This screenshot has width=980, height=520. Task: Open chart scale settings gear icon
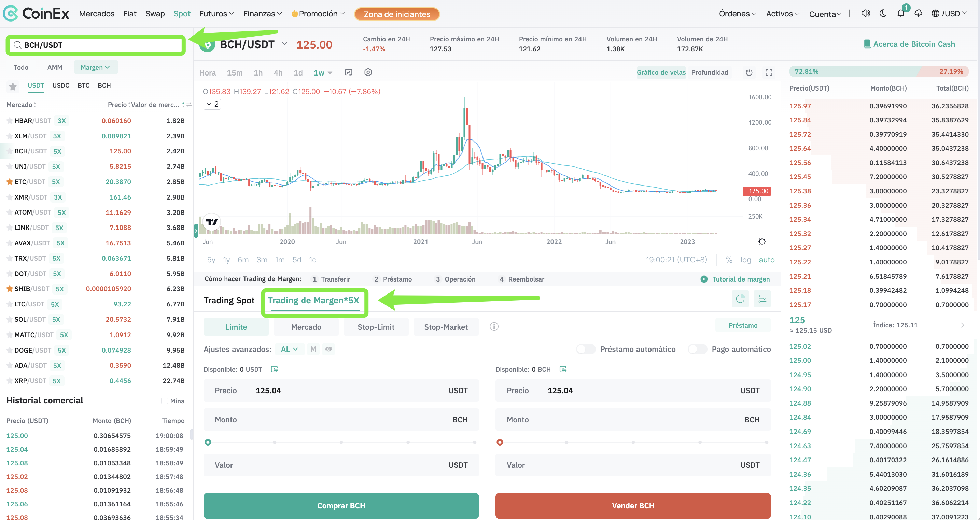762,241
